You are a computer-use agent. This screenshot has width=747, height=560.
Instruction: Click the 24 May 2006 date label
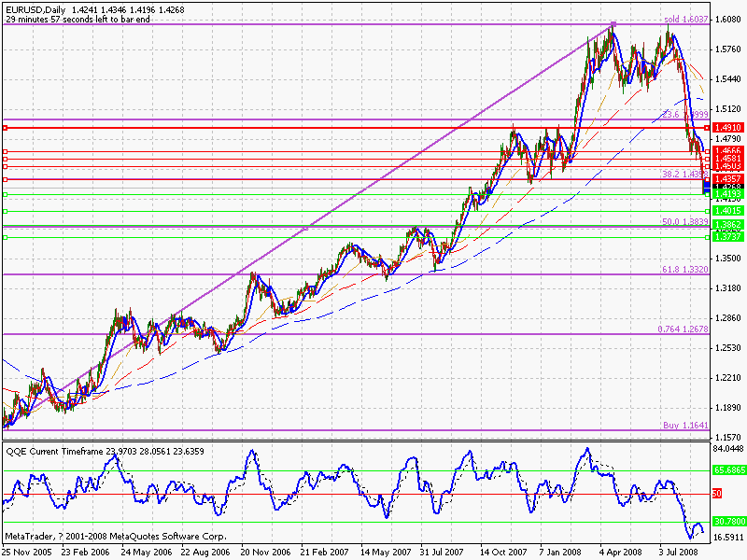146,553
